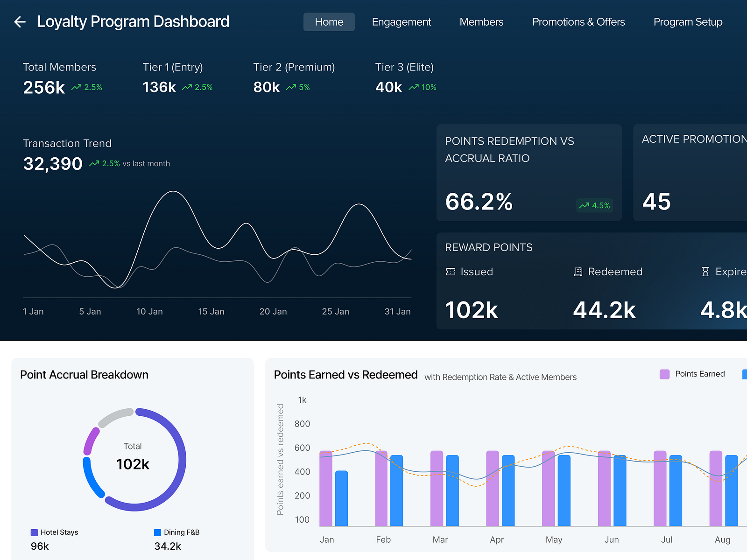Open Program Setup

[688, 21]
